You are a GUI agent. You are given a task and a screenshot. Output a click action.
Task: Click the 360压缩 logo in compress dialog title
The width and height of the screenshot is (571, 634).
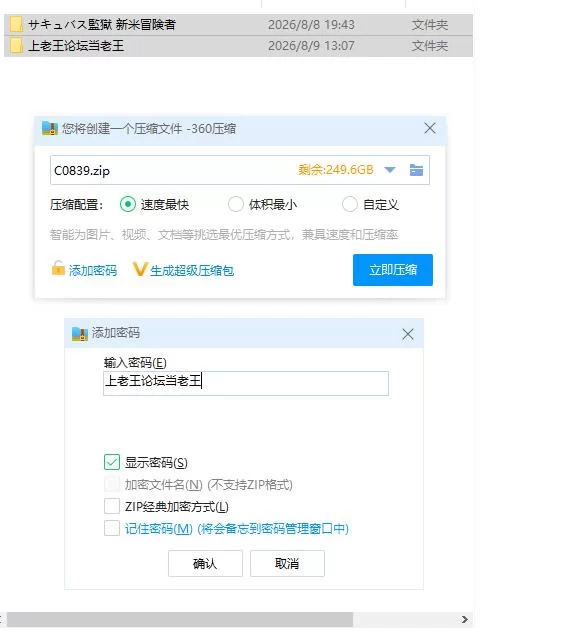point(50,129)
